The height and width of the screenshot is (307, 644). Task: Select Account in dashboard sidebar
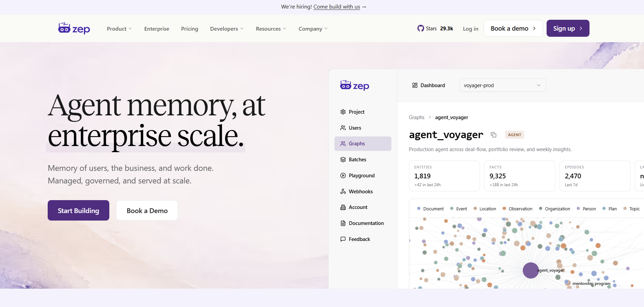pyautogui.click(x=363, y=207)
